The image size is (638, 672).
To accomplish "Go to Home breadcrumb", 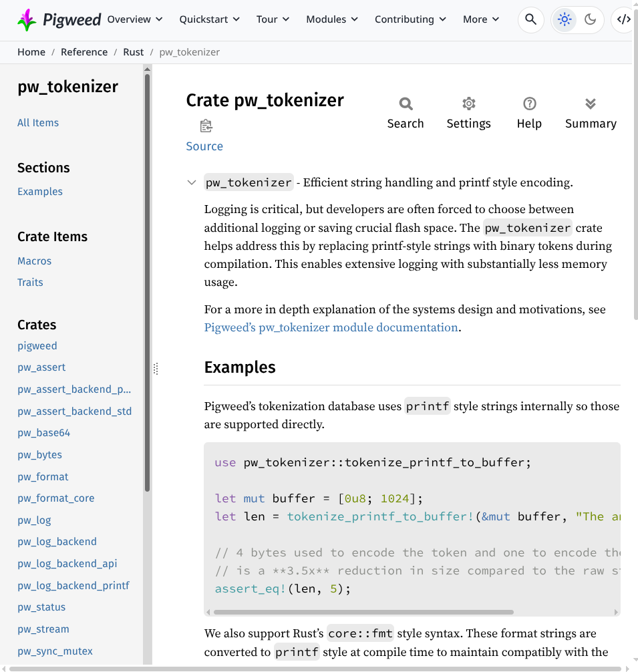I will (31, 52).
